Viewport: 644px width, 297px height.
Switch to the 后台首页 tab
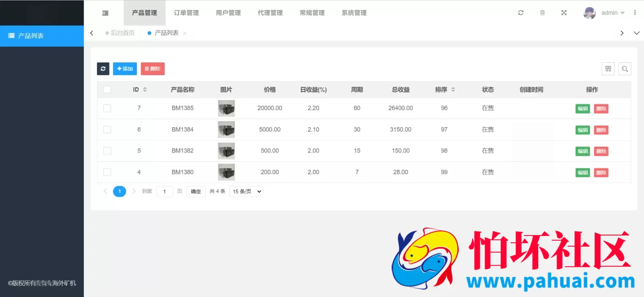tap(120, 33)
